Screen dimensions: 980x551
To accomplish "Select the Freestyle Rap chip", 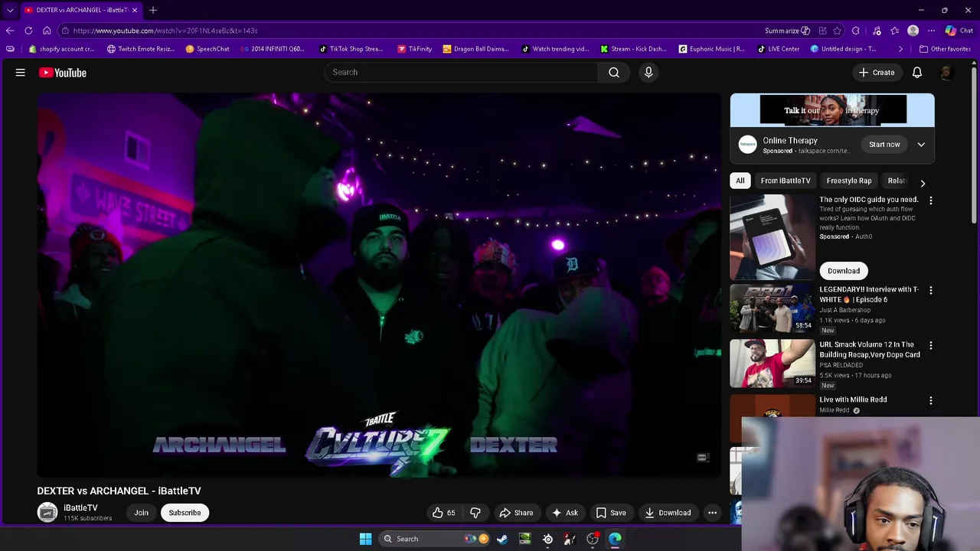I will tap(849, 181).
